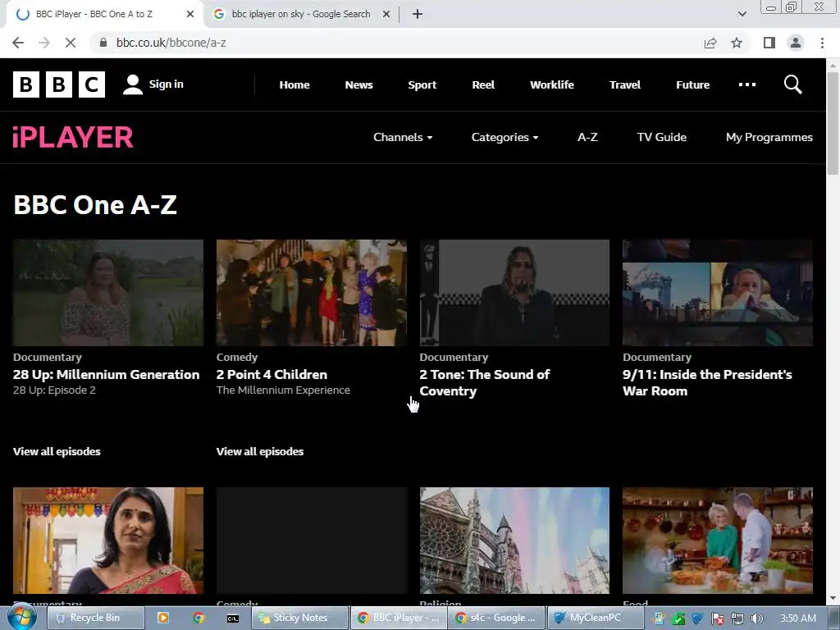Open Sticky Notes from the taskbar
This screenshot has height=630, width=840.
click(x=300, y=618)
